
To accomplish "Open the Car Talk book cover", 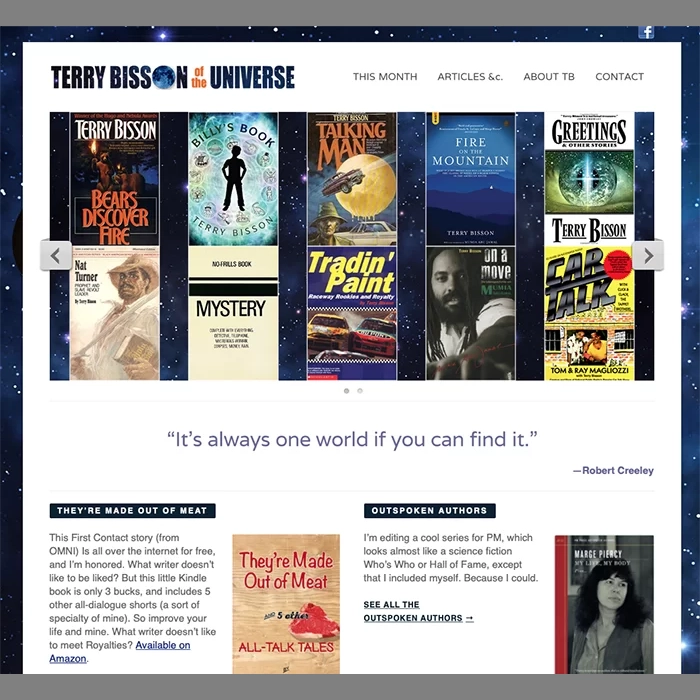I will [589, 315].
